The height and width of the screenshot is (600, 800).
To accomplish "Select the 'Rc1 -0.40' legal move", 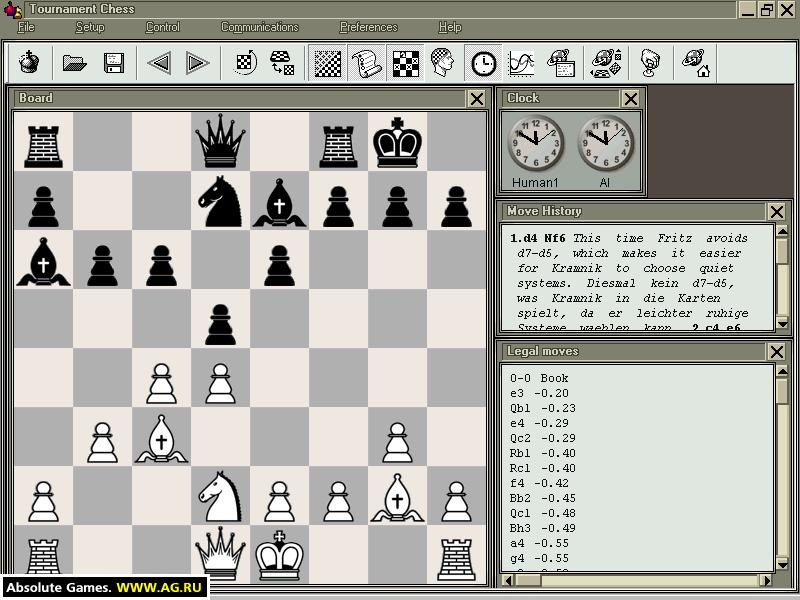I will point(542,468).
